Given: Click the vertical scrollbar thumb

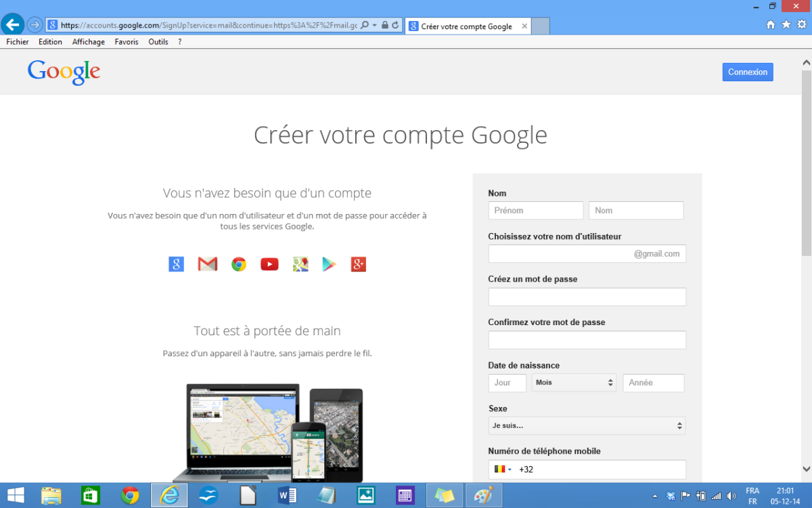Looking at the screenshot, I should pyautogui.click(x=806, y=163).
